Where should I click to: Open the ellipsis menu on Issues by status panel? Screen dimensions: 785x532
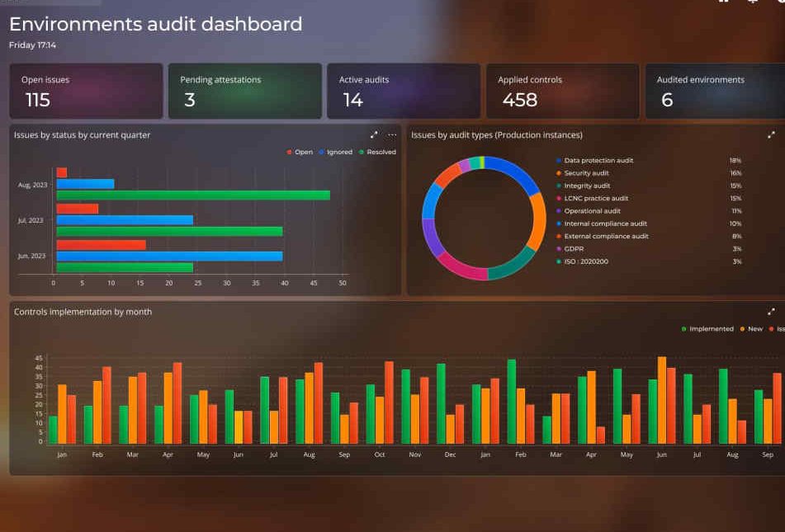click(392, 135)
